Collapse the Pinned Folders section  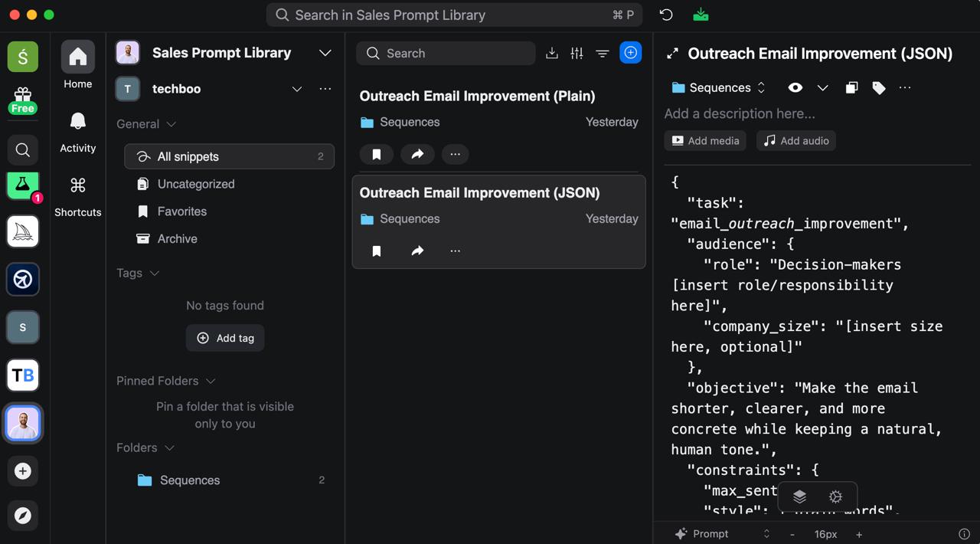tap(211, 381)
